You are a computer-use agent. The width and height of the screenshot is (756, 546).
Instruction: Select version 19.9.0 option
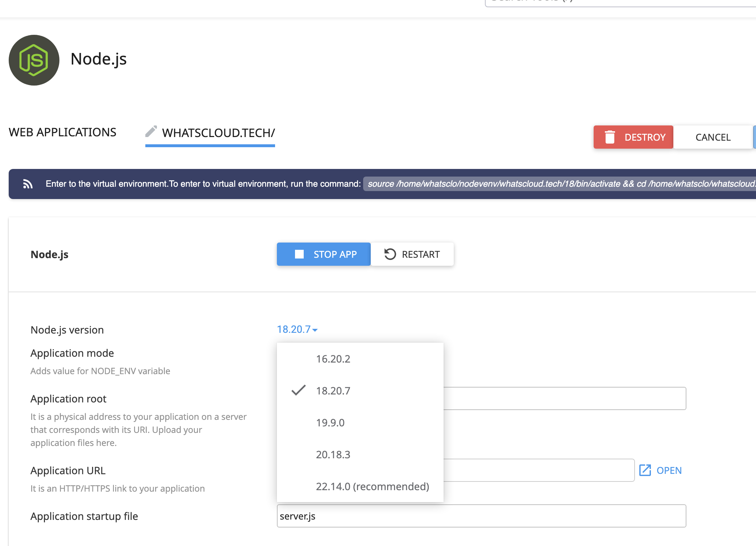coord(330,423)
